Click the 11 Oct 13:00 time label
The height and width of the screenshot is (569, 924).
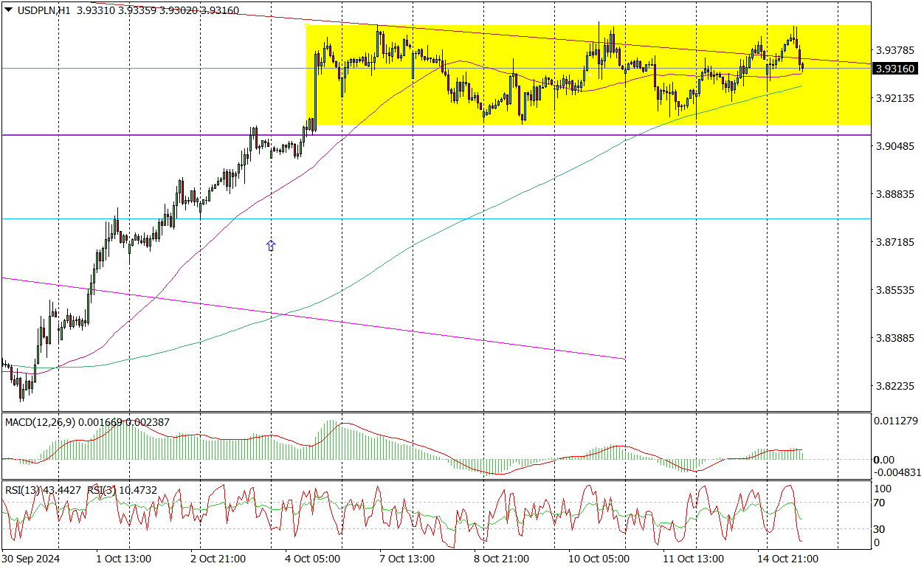point(693,559)
